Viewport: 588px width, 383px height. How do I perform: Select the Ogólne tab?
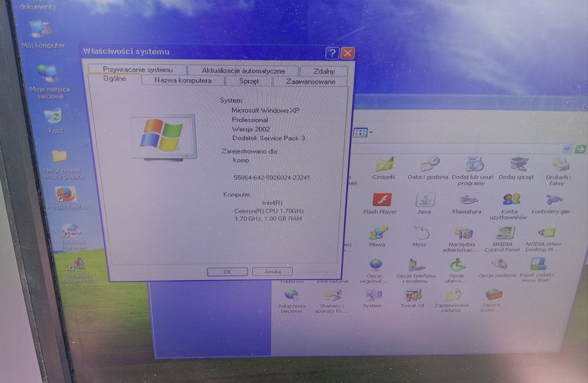click(x=115, y=79)
